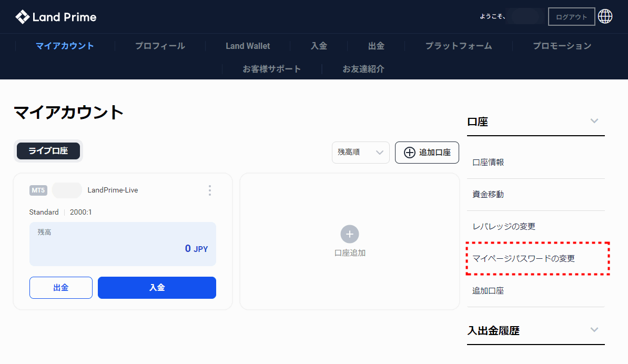Open the 入金 navigation menu item
628x364 pixels.
[x=319, y=46]
